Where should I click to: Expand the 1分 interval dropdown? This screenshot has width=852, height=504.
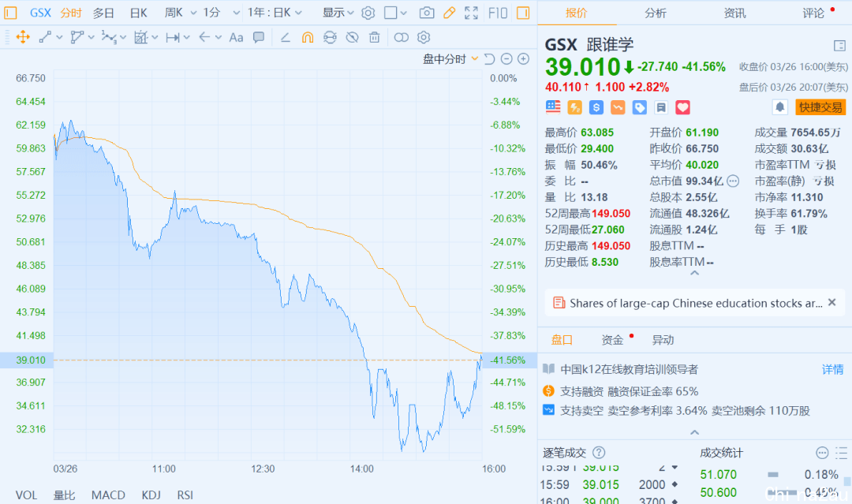(x=236, y=13)
